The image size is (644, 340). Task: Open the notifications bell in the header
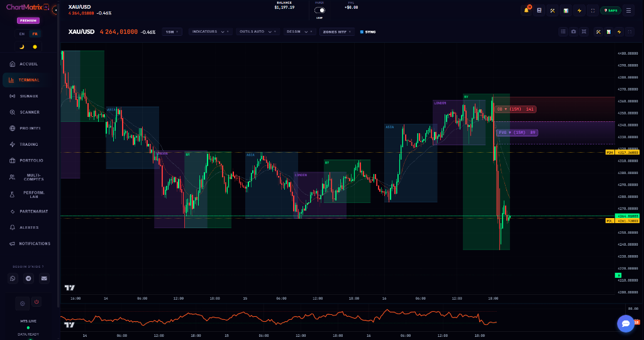[526, 10]
